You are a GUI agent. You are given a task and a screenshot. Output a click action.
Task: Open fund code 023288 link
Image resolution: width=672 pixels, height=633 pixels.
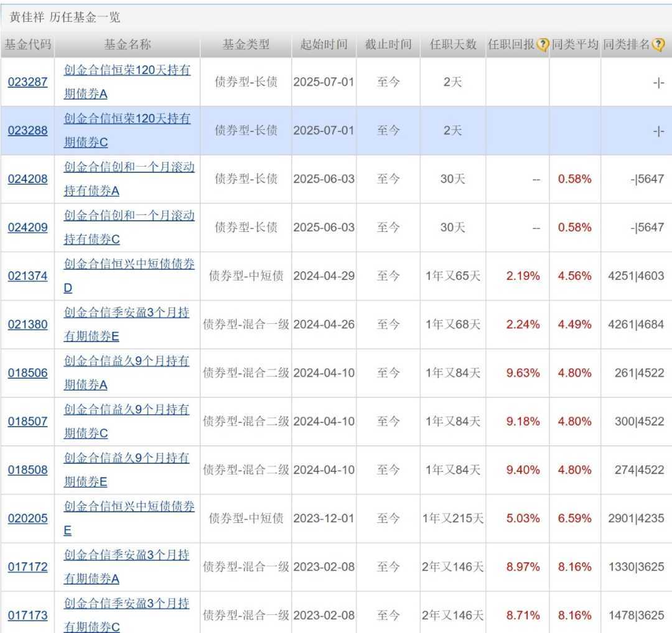pyautogui.click(x=27, y=131)
